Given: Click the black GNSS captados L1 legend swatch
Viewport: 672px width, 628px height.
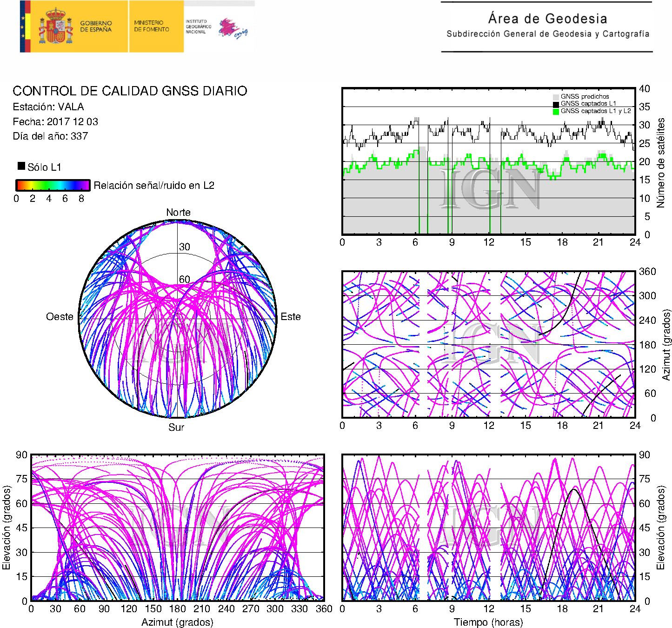Looking at the screenshot, I should (x=556, y=104).
